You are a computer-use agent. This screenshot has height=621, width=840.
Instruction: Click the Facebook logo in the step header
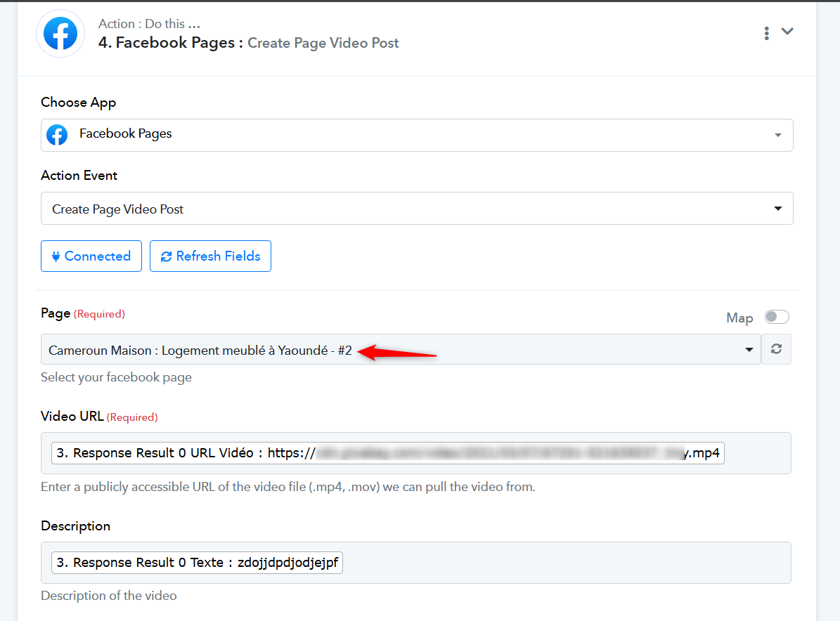click(x=60, y=33)
